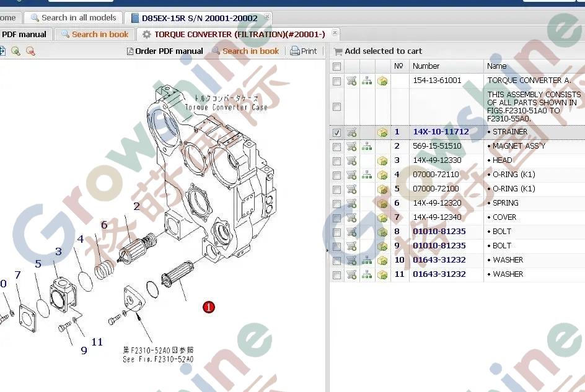
Task: Open the D85EX-15R S/N 20001-20002 tab
Action: (198, 18)
